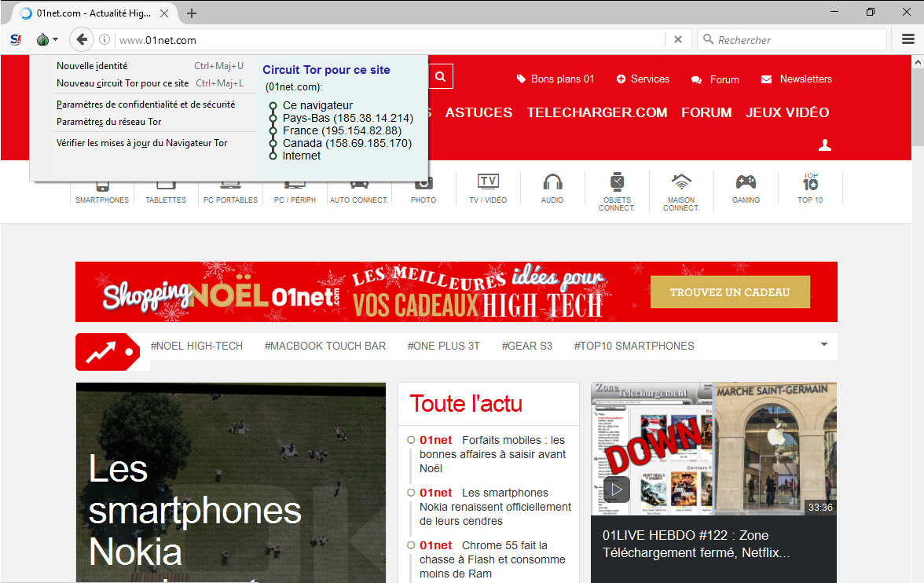Open the Services link
Viewport: 924px width, 583px height.
[643, 79]
